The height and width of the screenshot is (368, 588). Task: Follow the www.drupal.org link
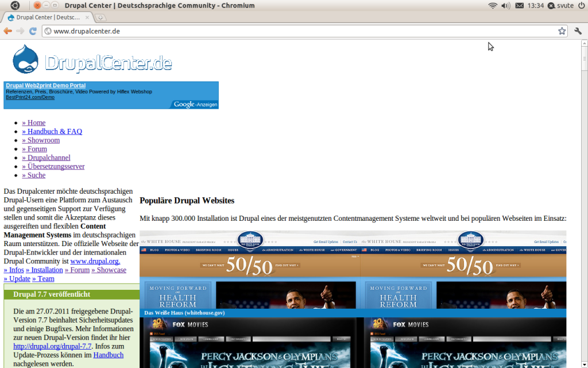[x=95, y=261]
